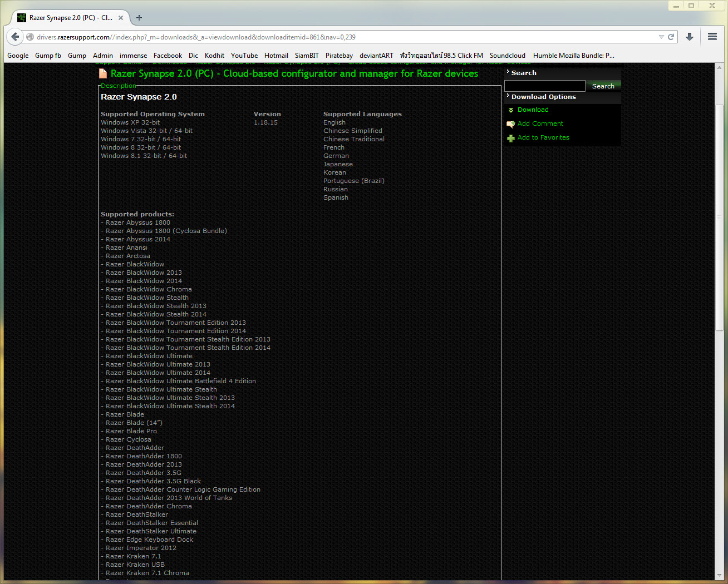The width and height of the screenshot is (728, 584).
Task: Click the Chinese Traditional language entry
Action: [353, 139]
